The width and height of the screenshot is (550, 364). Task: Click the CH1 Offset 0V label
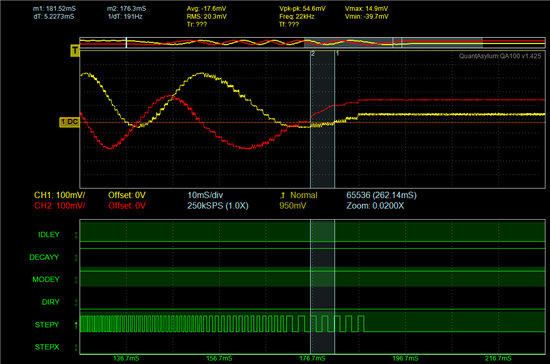[x=127, y=195]
